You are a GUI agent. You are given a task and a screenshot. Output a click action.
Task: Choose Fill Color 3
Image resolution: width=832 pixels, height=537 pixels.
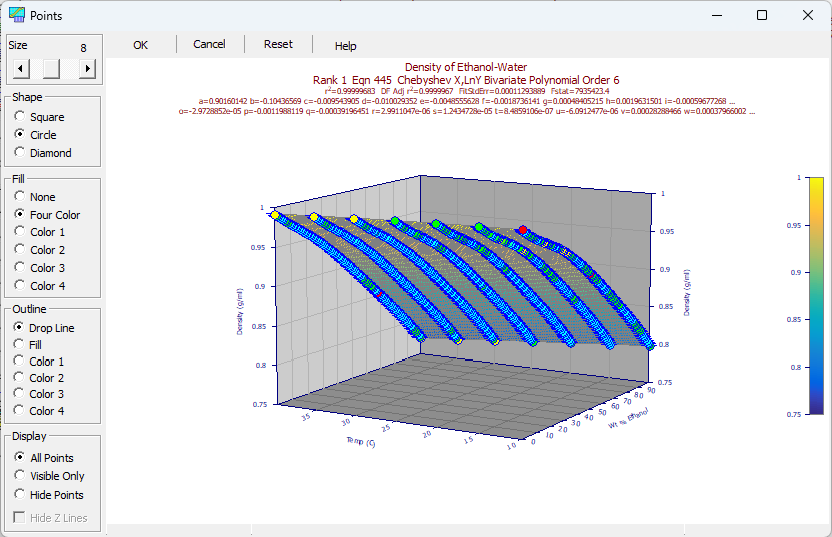tap(40, 268)
